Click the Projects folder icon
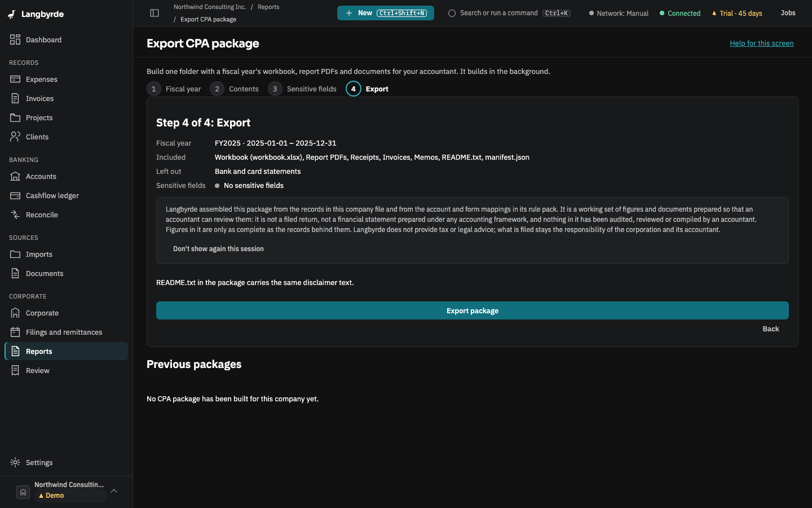Viewport: 812px width, 508px height. [15, 117]
